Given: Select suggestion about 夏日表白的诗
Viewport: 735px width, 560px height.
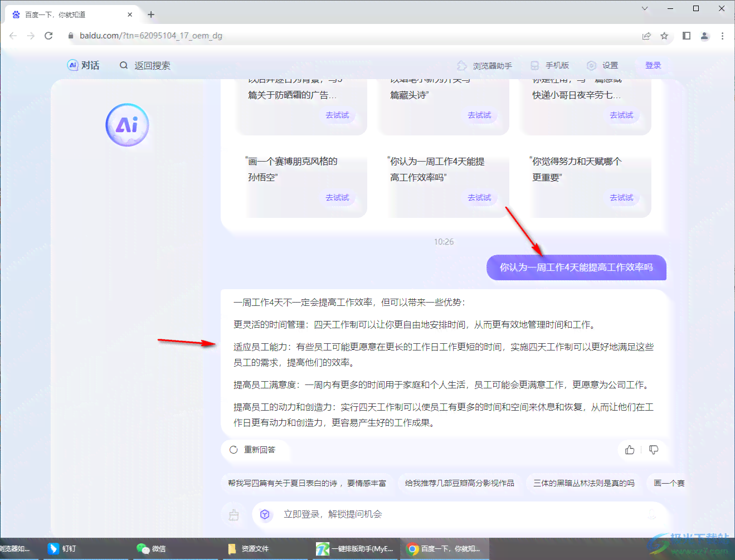Looking at the screenshot, I should (307, 483).
